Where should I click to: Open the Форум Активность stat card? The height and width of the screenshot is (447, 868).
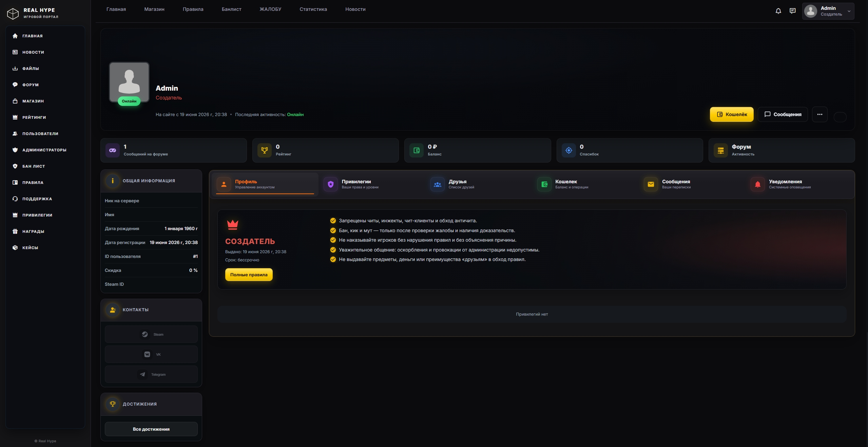[x=782, y=150]
